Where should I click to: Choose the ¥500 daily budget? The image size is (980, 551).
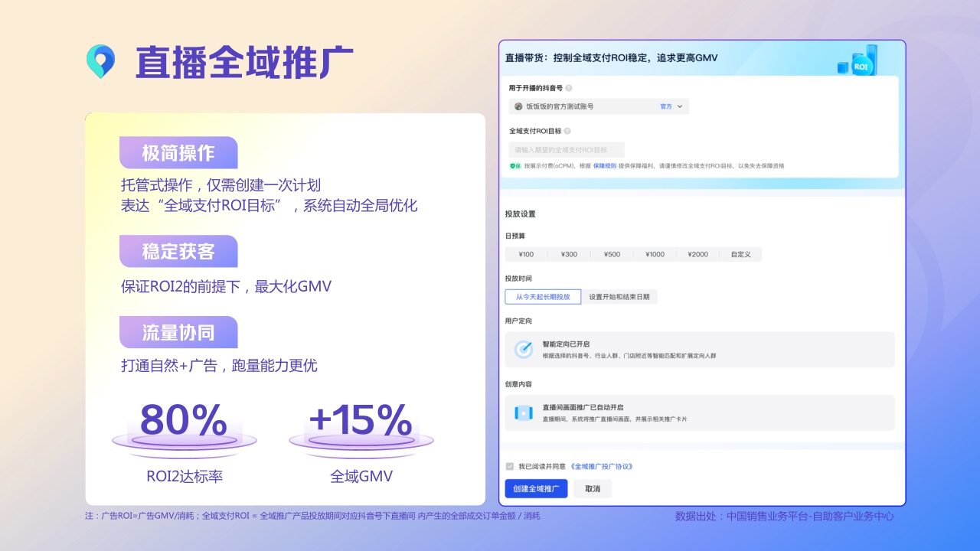tap(612, 255)
